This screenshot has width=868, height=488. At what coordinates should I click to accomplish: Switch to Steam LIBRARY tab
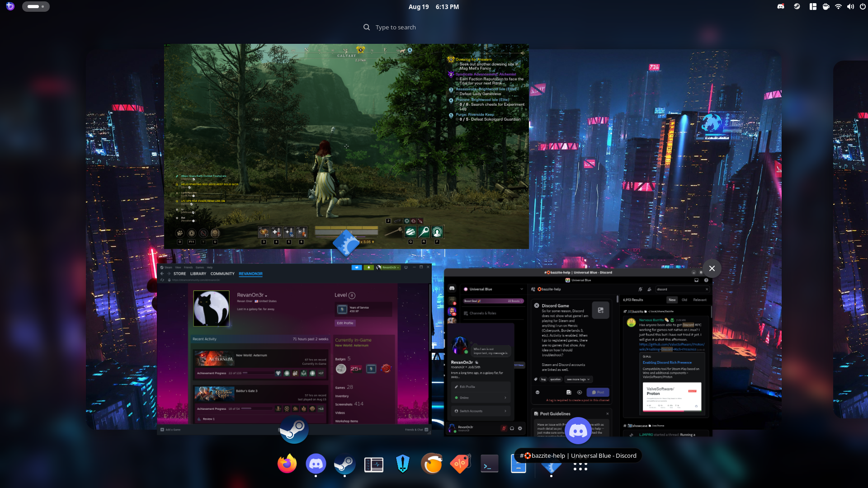(x=198, y=274)
